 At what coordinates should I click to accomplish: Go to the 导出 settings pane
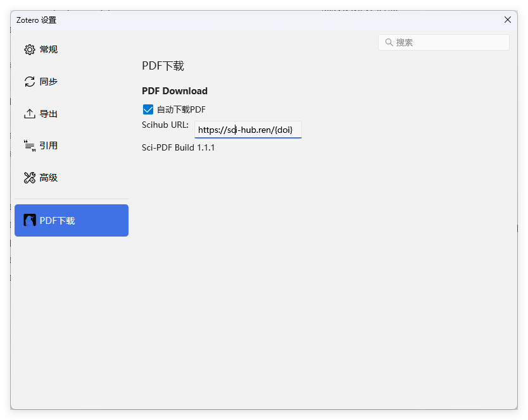click(x=49, y=114)
